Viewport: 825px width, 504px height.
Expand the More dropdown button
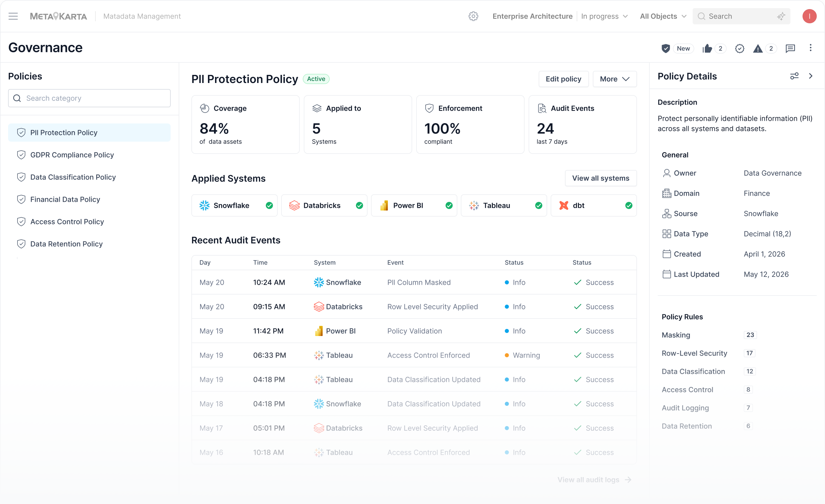point(615,79)
